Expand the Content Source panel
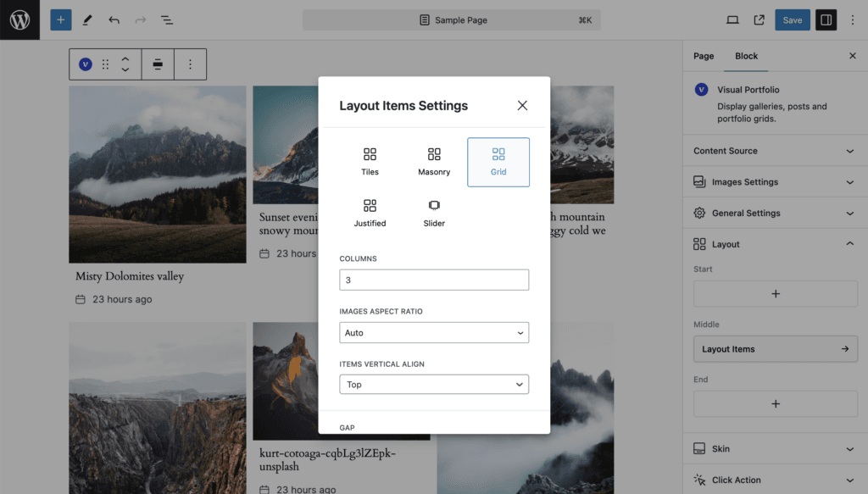 coord(775,151)
